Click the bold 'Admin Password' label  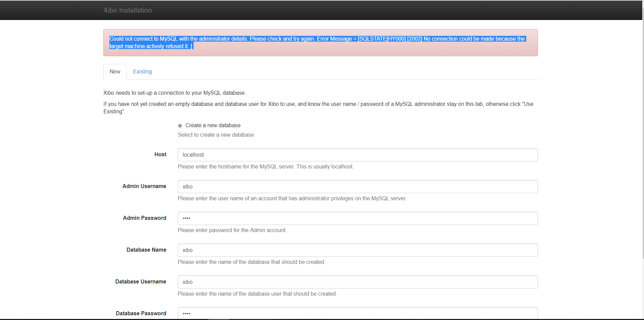(144, 218)
